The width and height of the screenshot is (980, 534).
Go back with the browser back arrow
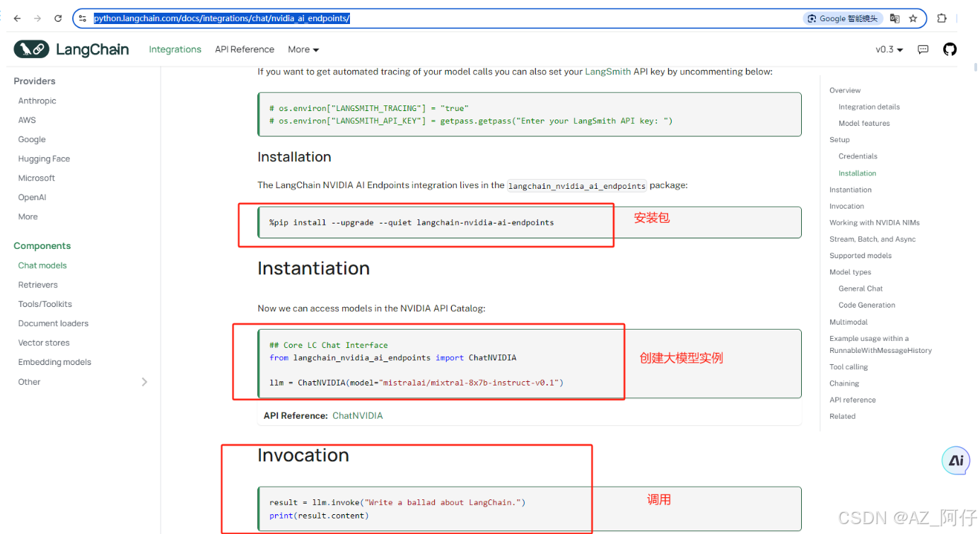coord(17,18)
